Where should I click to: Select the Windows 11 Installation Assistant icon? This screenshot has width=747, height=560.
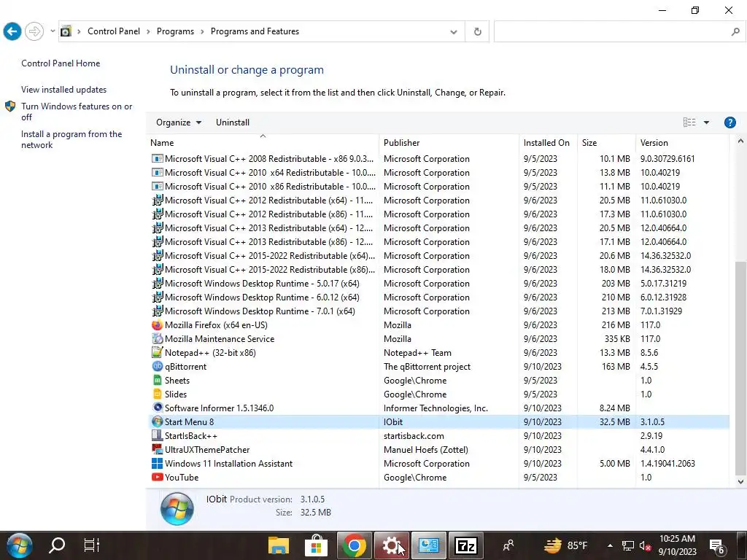[158, 463]
